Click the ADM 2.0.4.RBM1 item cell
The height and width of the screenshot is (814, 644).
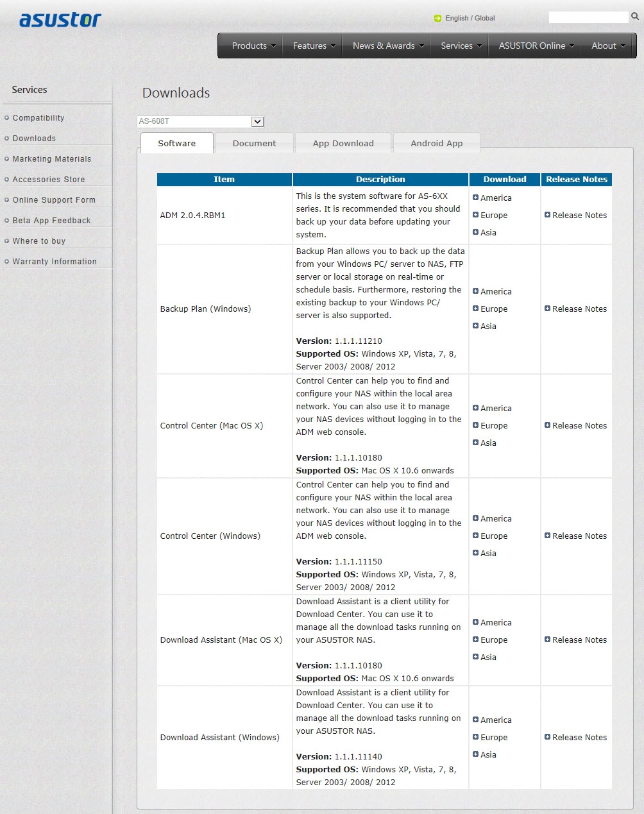click(225, 216)
